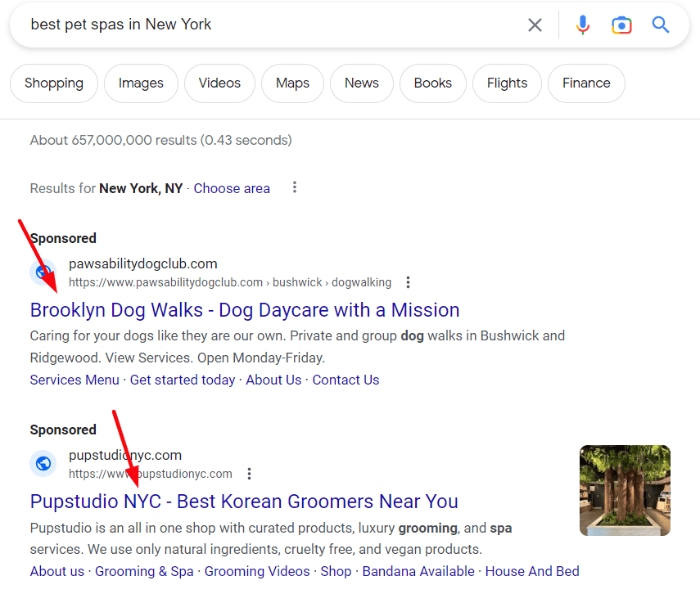Image resolution: width=700 pixels, height=594 pixels.
Task: Click the pupstudionyc.com globe favicon
Action: click(43, 464)
